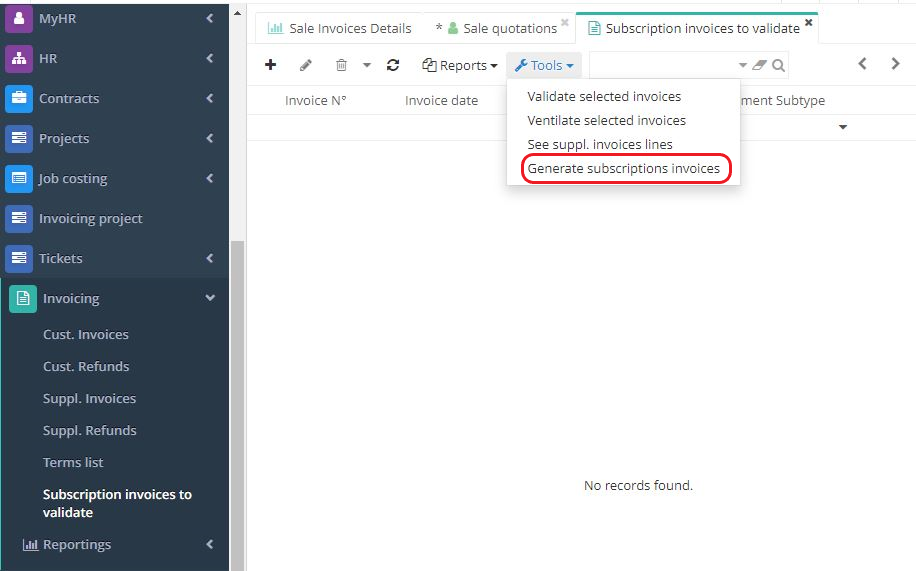Switch to Sale Invoices Details tab
Screen dimensions: 916x571
340,29
